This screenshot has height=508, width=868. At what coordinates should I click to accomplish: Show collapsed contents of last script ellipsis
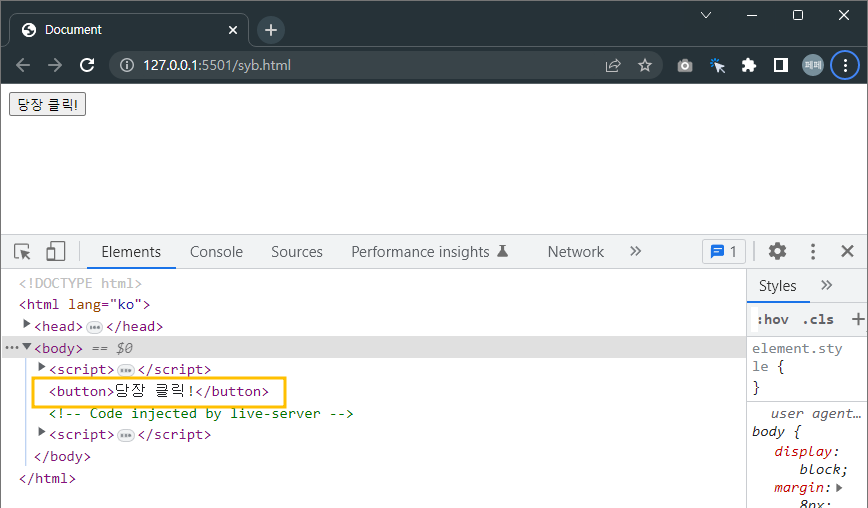click(126, 436)
